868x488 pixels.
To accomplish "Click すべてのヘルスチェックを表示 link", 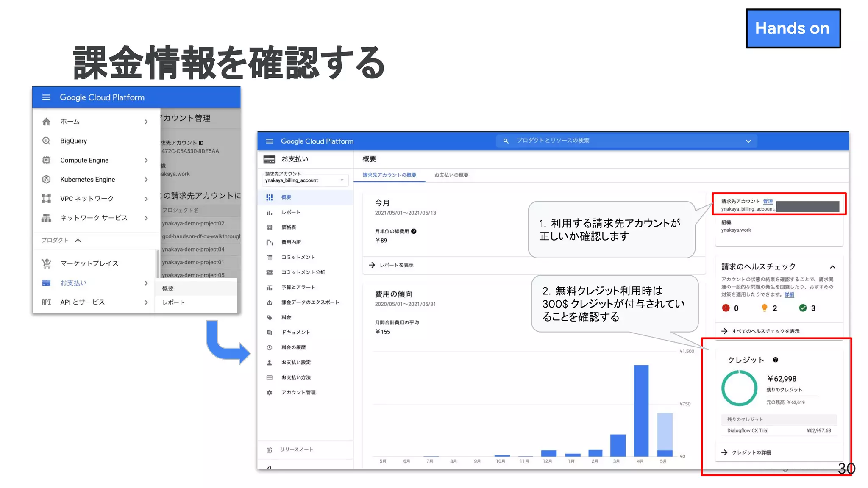I will 760,331.
